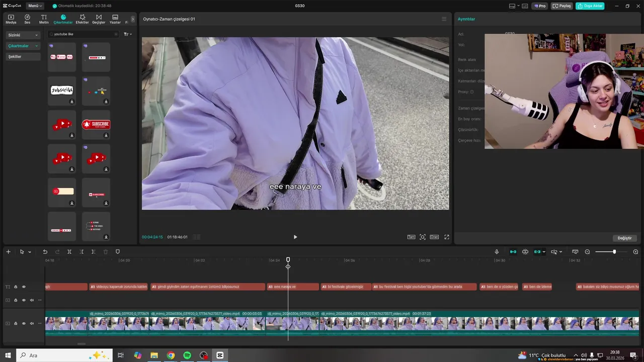The height and width of the screenshot is (362, 644).
Task: Click the Pro button
Action: (540, 6)
